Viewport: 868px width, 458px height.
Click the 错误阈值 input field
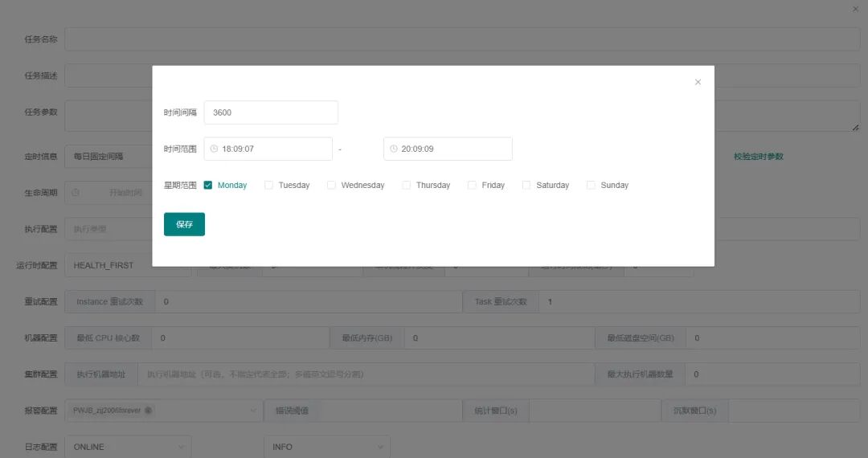391,411
